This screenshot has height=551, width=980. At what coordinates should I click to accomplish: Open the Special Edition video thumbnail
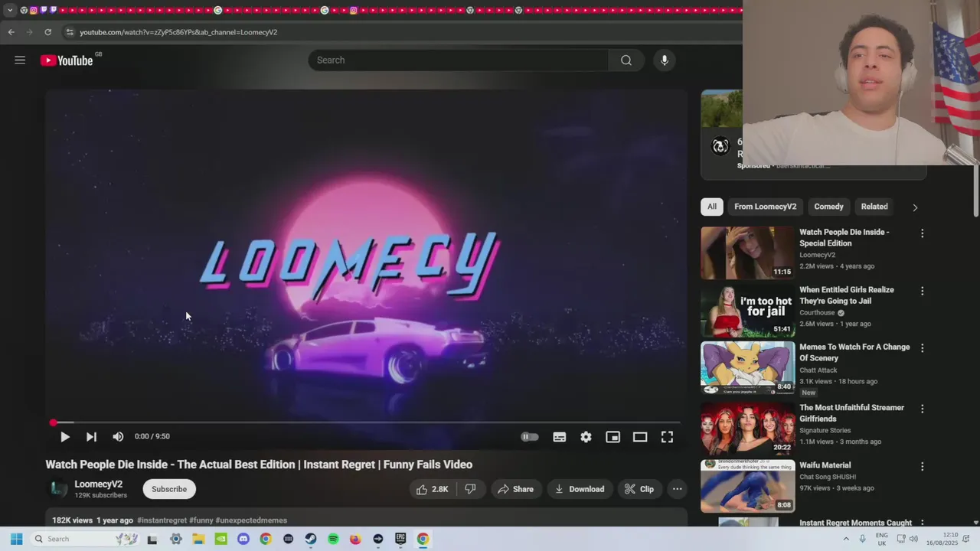[x=748, y=253]
